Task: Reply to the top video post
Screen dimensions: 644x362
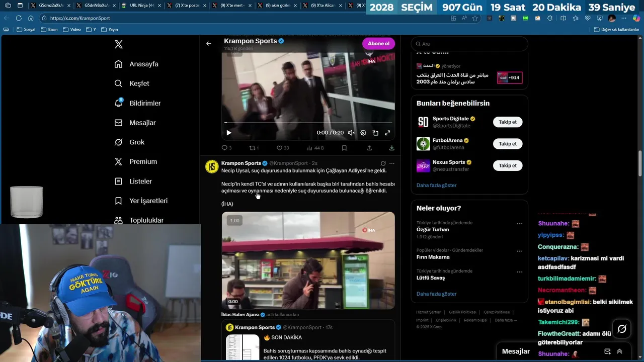Action: point(226,148)
